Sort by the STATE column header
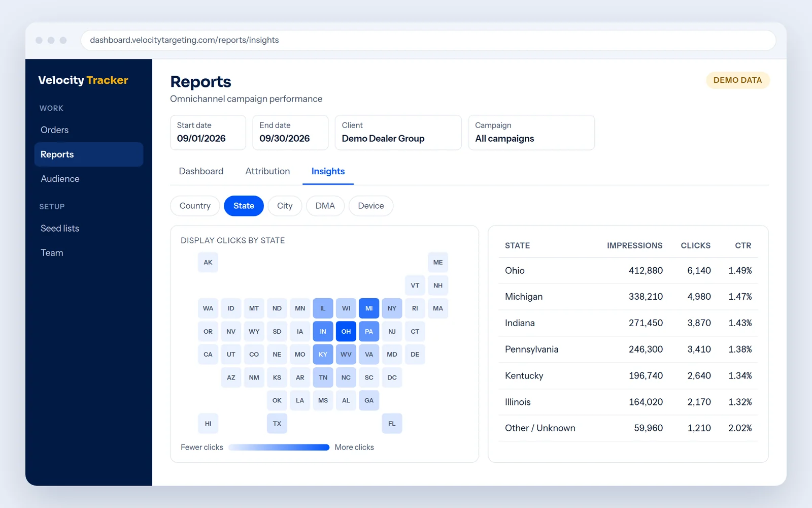The width and height of the screenshot is (812, 508). point(517,246)
